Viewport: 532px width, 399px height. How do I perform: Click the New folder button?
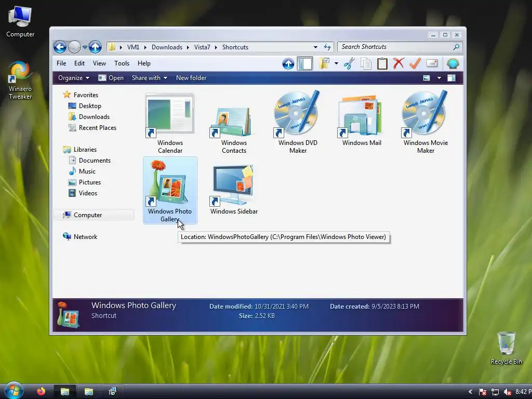(191, 78)
